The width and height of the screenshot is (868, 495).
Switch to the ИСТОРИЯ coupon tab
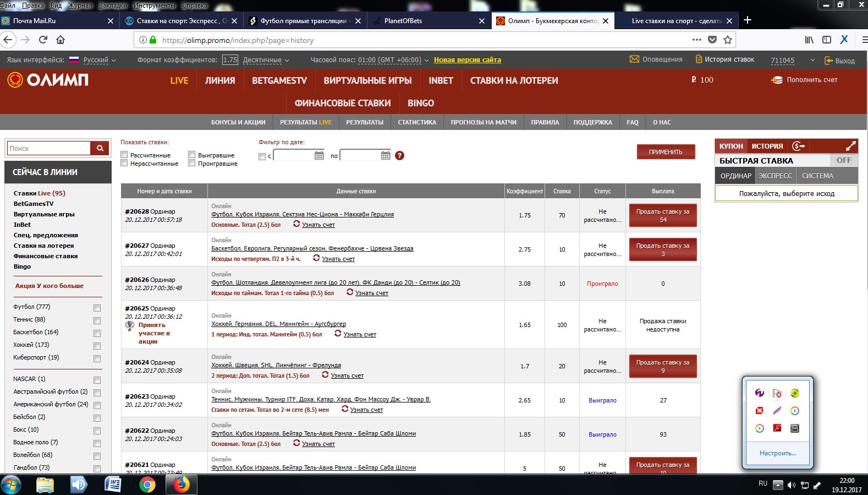coord(767,146)
